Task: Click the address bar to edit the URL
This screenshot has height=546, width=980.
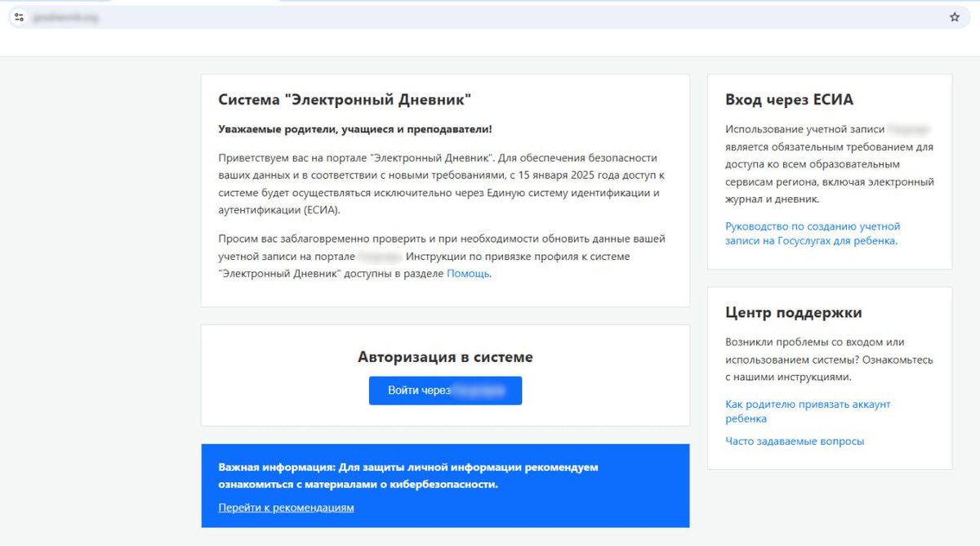Action: pos(245,16)
